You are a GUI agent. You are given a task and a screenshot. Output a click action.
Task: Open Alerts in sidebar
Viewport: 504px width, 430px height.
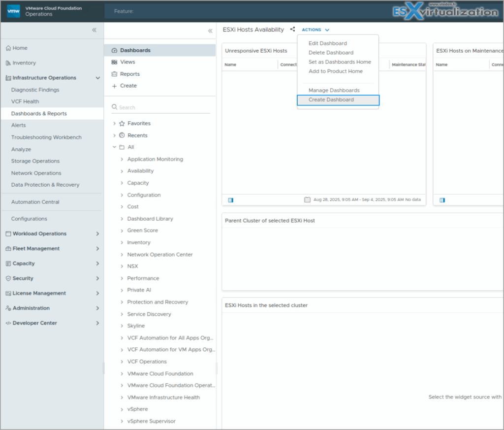coord(18,126)
